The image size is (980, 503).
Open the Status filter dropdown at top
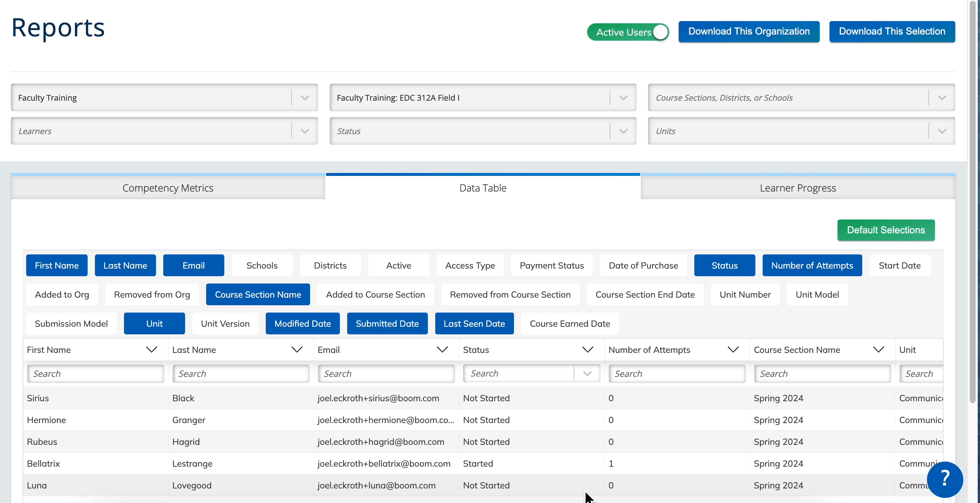click(483, 131)
